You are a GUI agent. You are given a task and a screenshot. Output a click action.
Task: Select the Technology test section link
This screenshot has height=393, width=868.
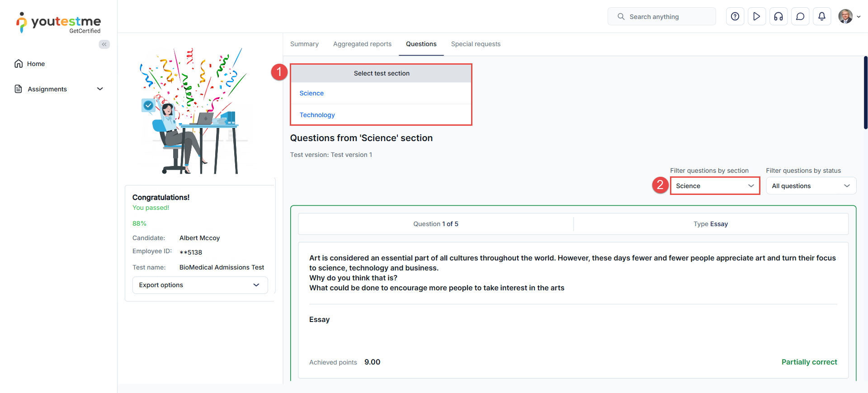coord(317,115)
